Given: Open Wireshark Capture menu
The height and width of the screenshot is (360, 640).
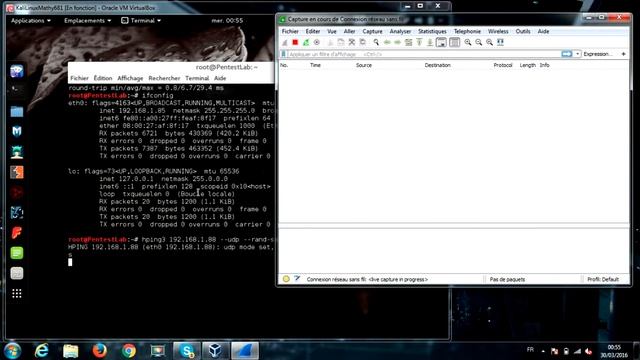Looking at the screenshot, I should [372, 31].
